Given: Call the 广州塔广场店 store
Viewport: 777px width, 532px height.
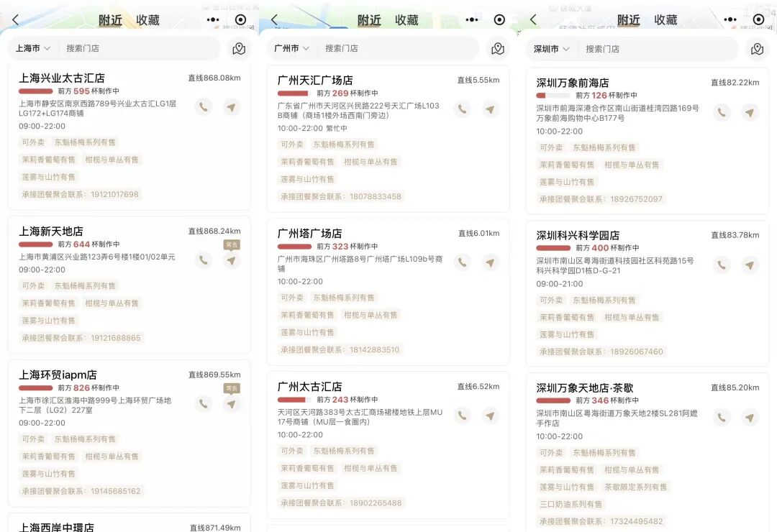Looking at the screenshot, I should 462,262.
